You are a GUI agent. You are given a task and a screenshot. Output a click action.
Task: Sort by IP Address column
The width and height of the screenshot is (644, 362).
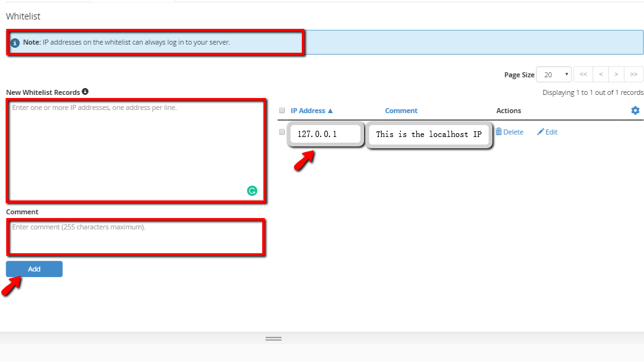coord(311,111)
